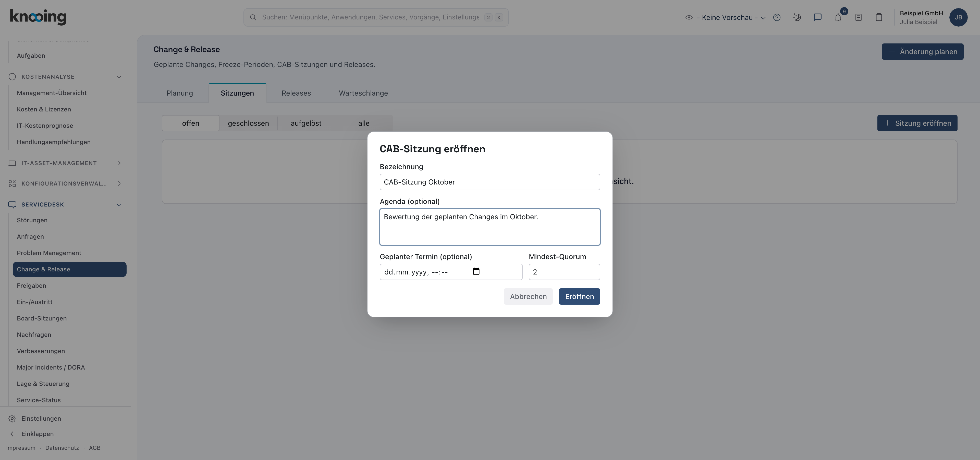Open the clipboard icon in header
Viewport: 980px width, 460px height.
[x=878, y=18]
